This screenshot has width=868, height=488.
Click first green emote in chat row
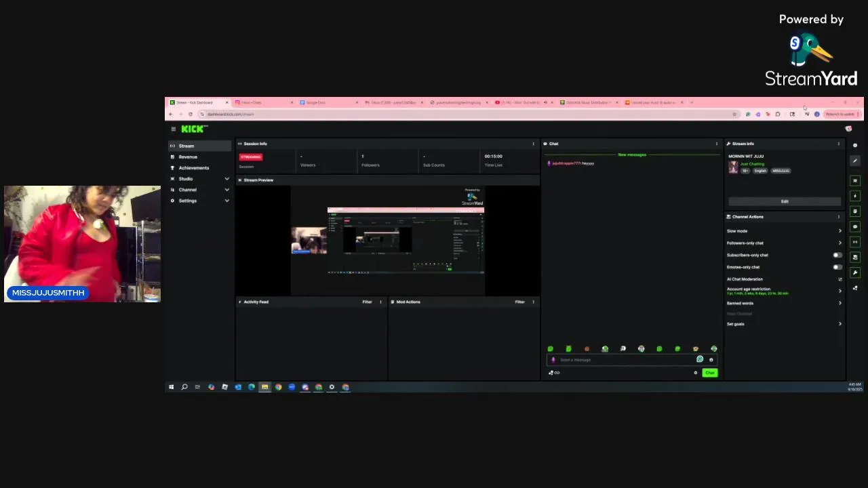[x=551, y=348]
